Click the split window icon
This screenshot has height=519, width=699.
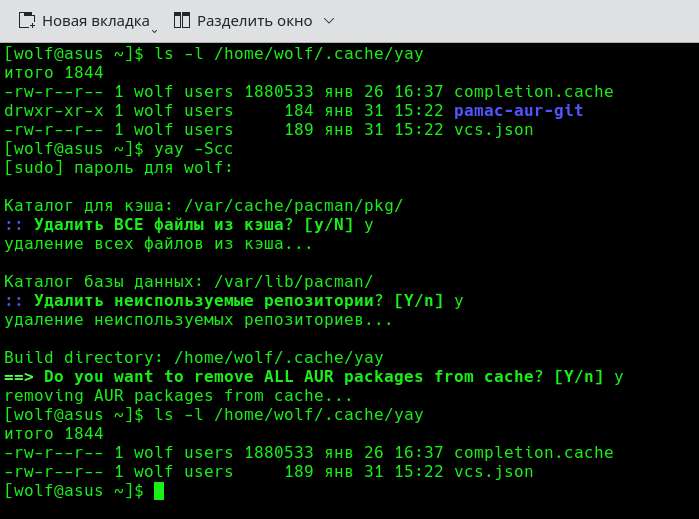(181, 20)
